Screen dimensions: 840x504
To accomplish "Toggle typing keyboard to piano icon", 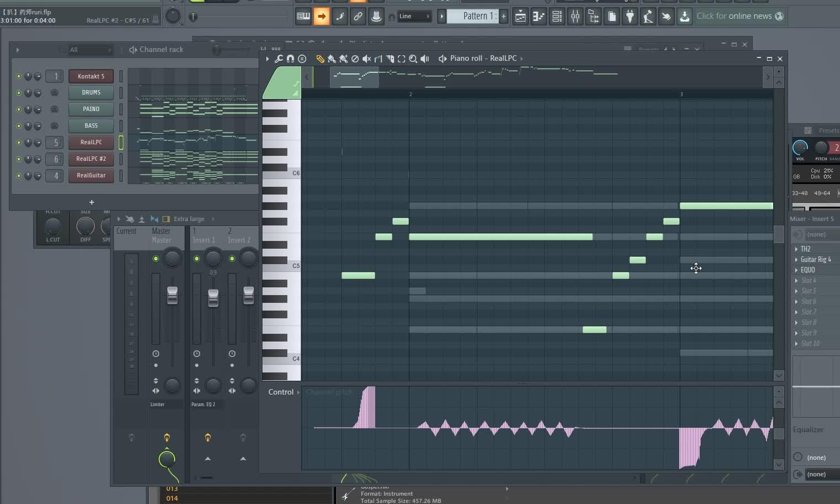I will [x=303, y=16].
